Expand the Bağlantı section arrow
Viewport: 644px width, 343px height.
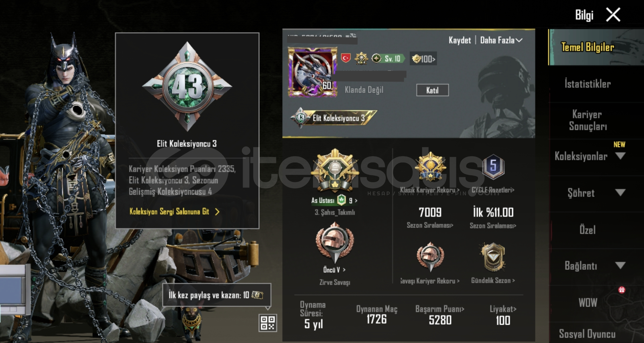click(x=620, y=265)
